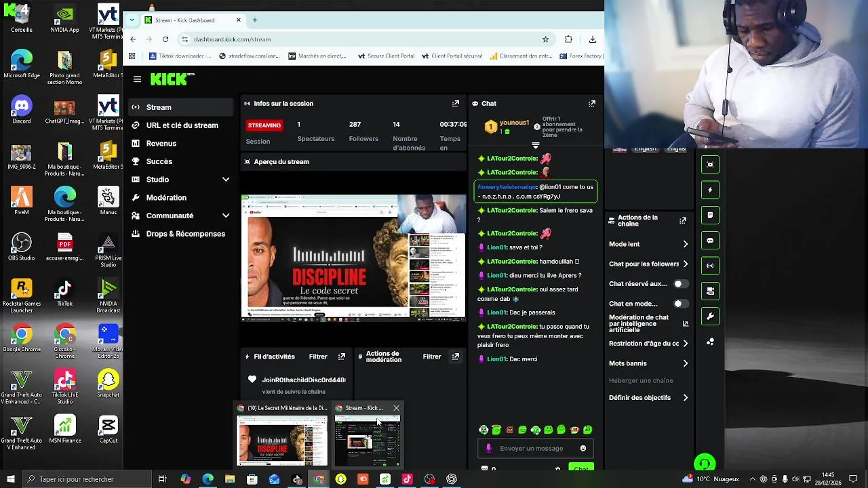Screen dimensions: 868x488
Task: Open Chrome downloads icon
Action: (x=593, y=39)
